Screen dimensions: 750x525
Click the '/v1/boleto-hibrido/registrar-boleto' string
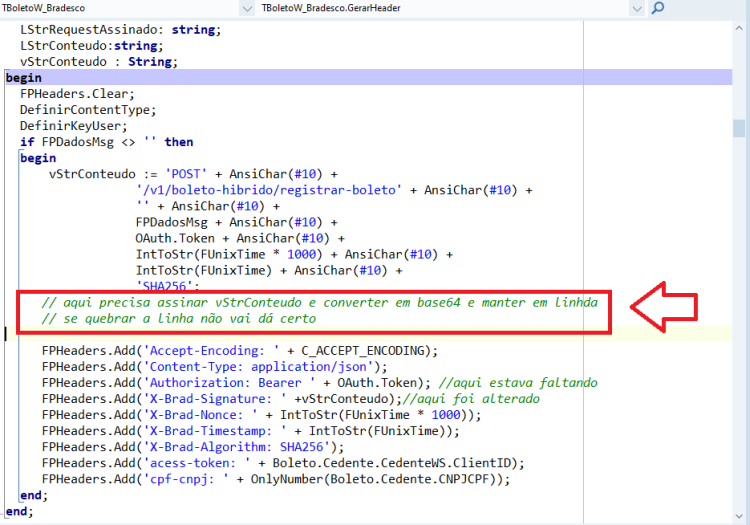click(x=269, y=190)
